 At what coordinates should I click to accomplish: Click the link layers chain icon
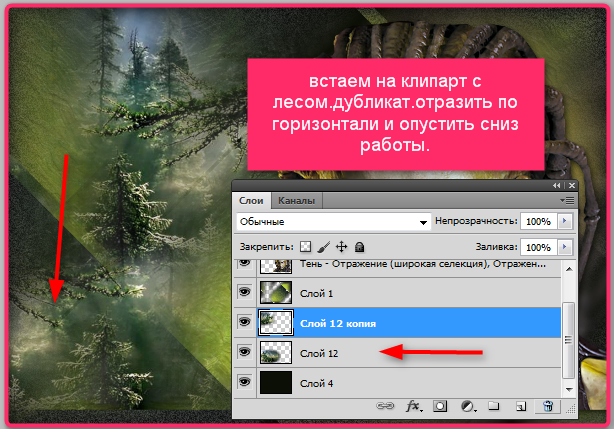point(385,406)
